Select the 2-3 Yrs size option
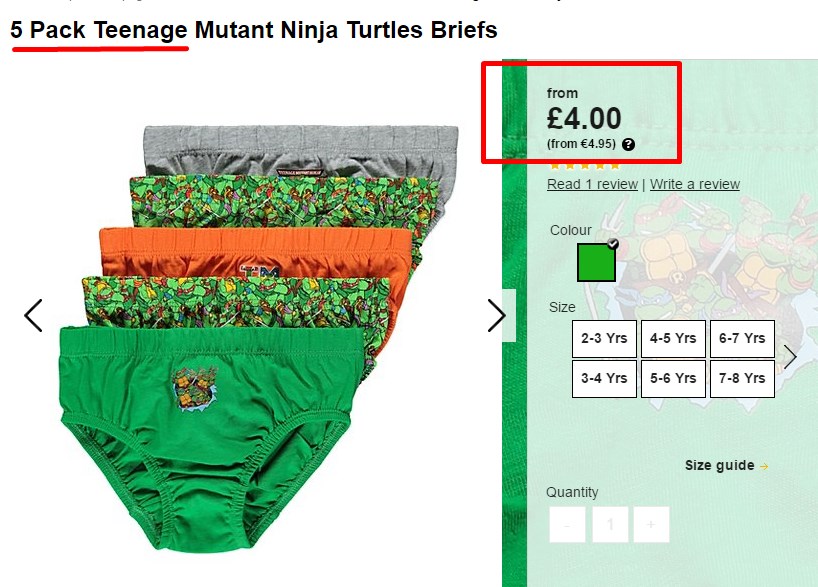 (x=604, y=339)
